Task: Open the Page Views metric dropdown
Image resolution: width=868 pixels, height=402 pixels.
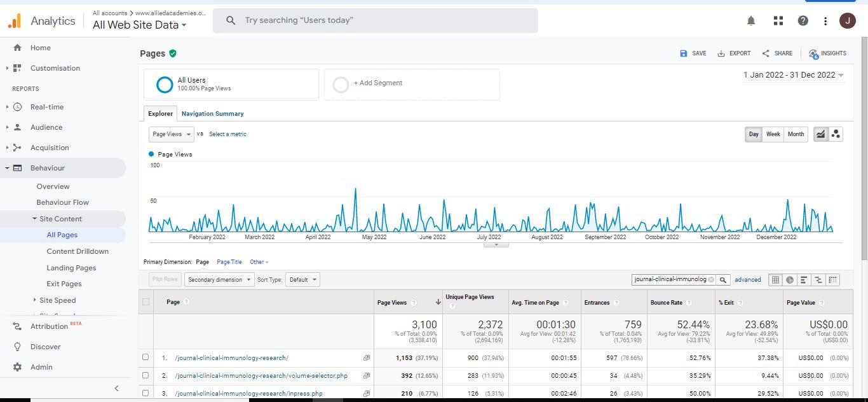Action: tap(172, 134)
